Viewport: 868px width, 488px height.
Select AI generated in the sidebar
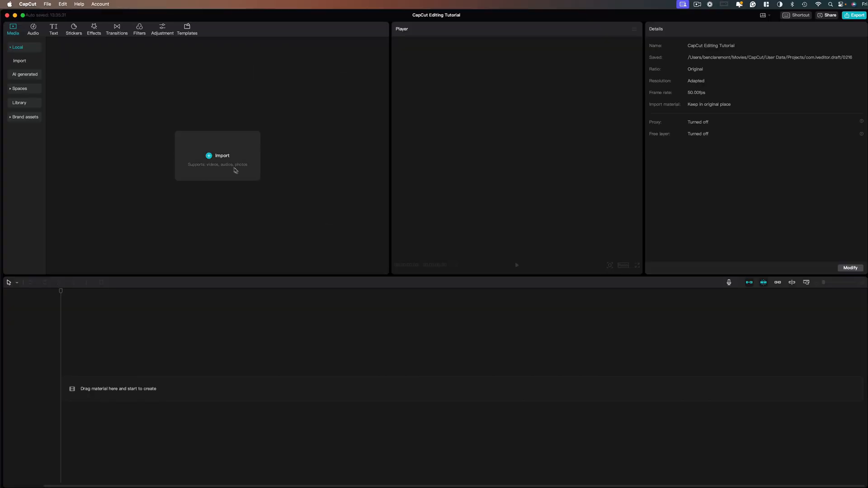click(25, 74)
